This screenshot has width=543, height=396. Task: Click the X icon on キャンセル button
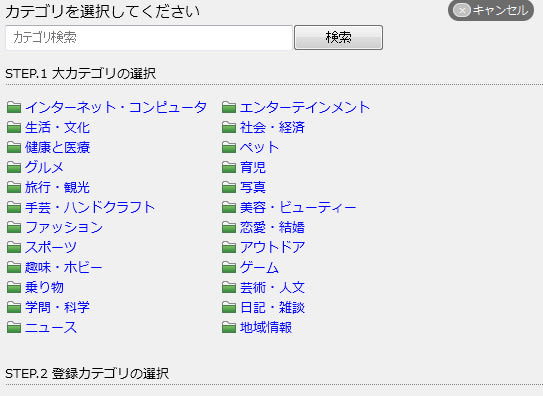pyautogui.click(x=462, y=10)
